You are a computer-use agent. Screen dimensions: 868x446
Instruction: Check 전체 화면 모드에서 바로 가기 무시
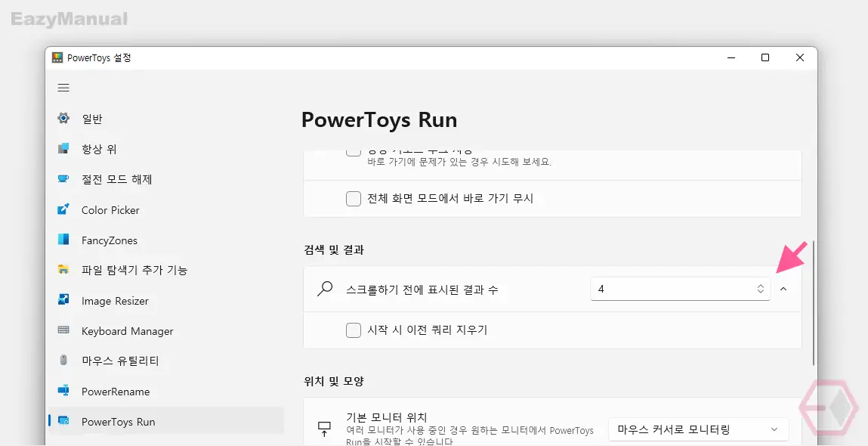pyautogui.click(x=354, y=198)
